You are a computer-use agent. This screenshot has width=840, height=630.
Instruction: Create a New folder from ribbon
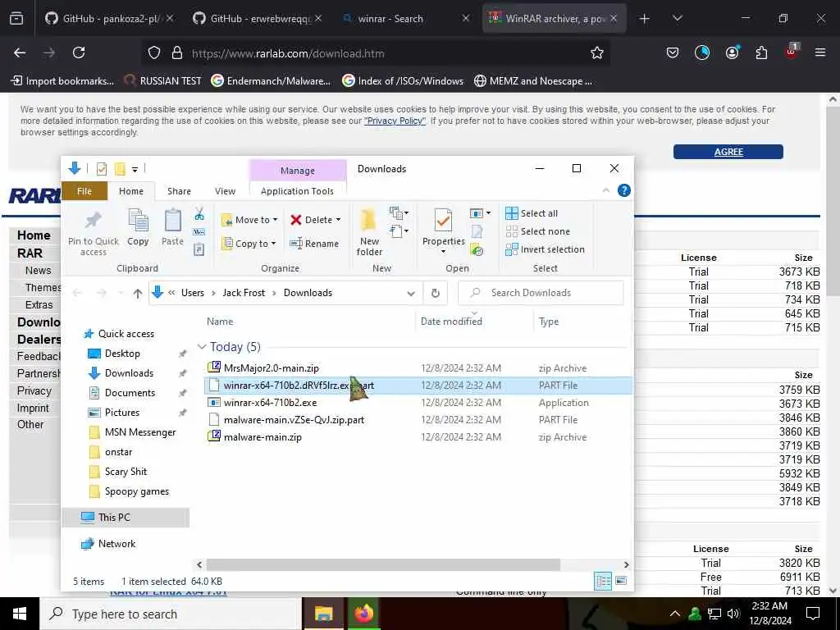tap(369, 232)
